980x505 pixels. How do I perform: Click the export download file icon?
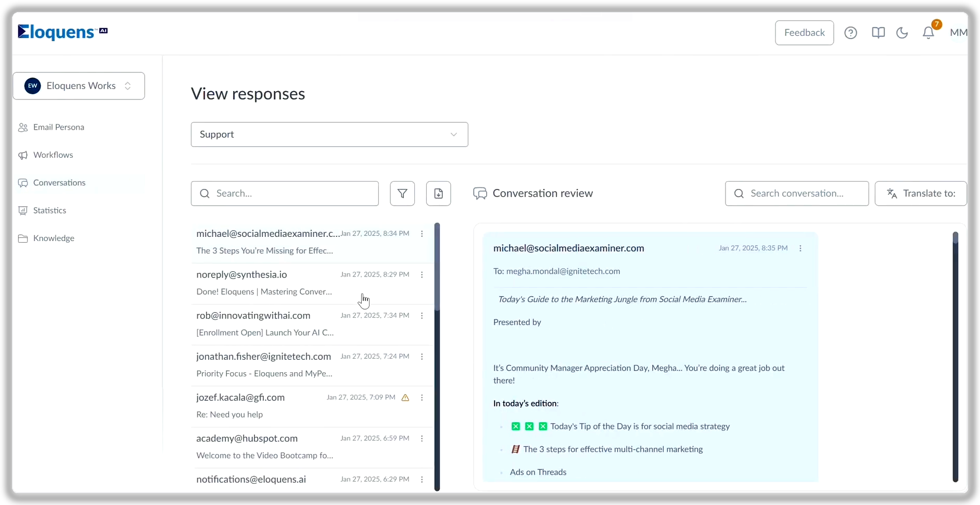point(439,194)
